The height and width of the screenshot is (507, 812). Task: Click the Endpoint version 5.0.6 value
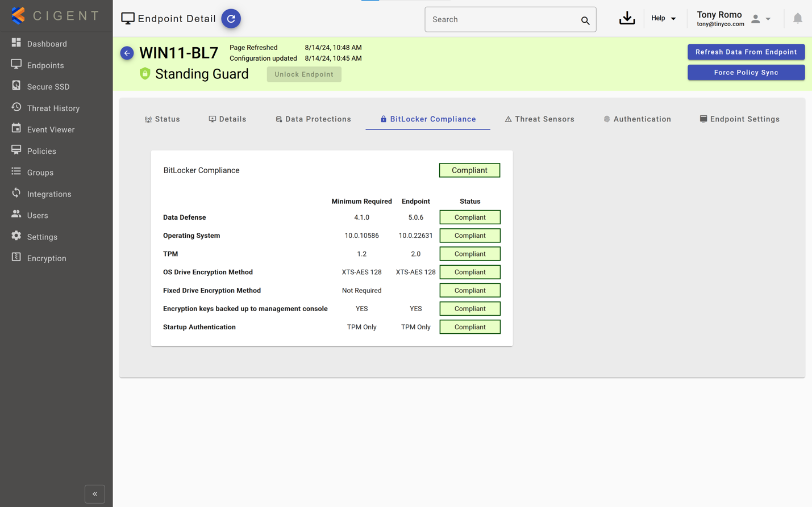click(415, 217)
